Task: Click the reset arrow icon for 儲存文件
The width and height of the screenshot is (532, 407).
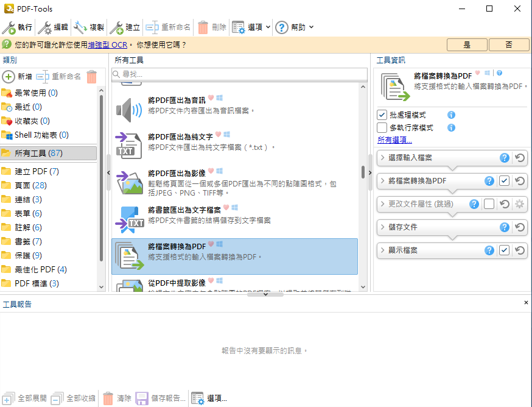Action: [x=520, y=227]
